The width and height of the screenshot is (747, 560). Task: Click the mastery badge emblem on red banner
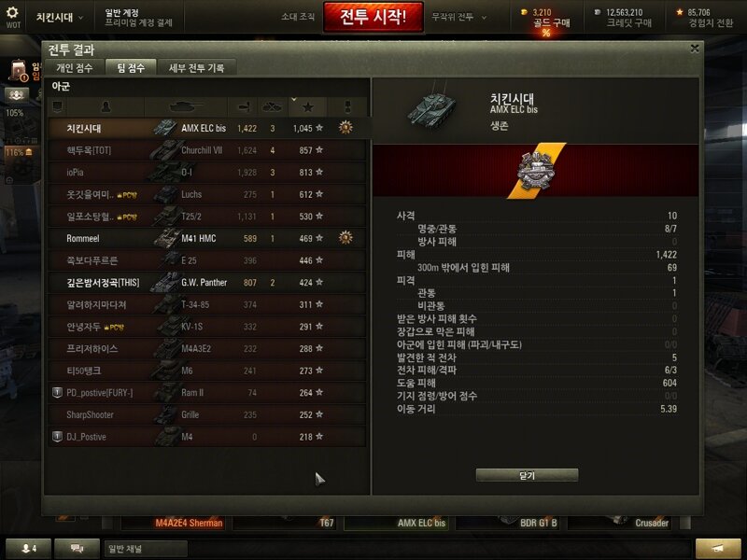point(537,171)
